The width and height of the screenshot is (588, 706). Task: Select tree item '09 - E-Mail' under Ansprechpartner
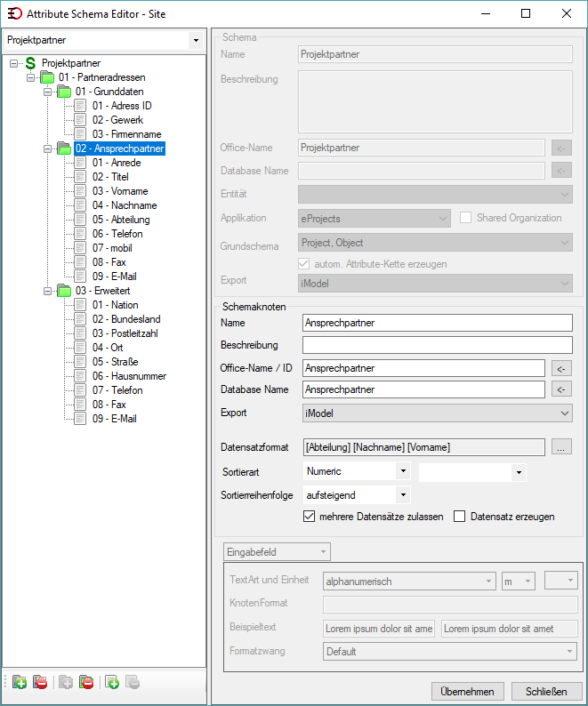115,277
